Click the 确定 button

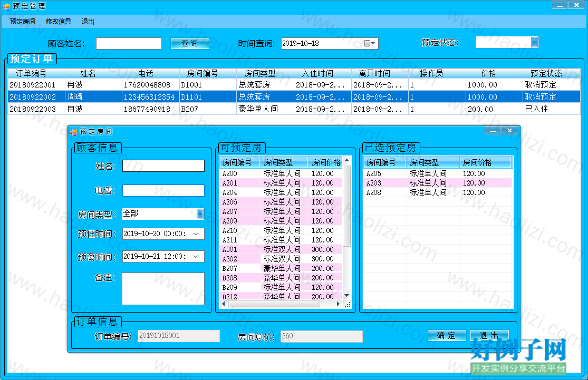pyautogui.click(x=447, y=335)
